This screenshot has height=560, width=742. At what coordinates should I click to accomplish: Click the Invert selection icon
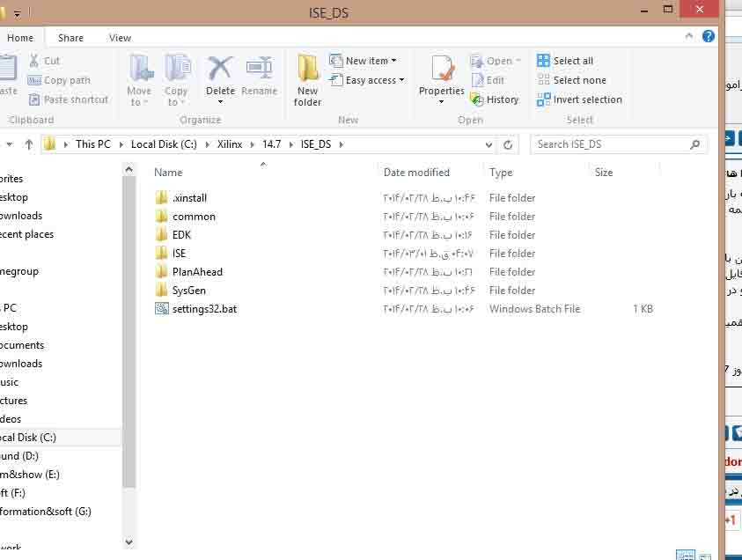tap(543, 99)
